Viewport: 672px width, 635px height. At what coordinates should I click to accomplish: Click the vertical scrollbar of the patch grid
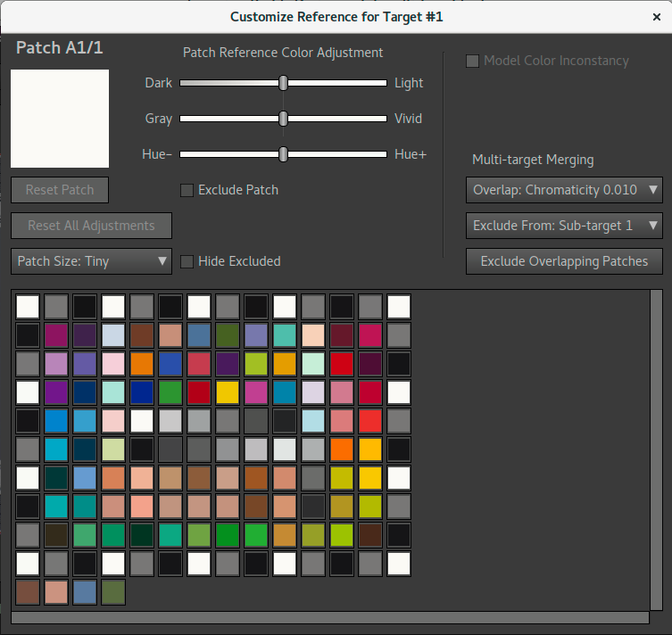point(656,449)
